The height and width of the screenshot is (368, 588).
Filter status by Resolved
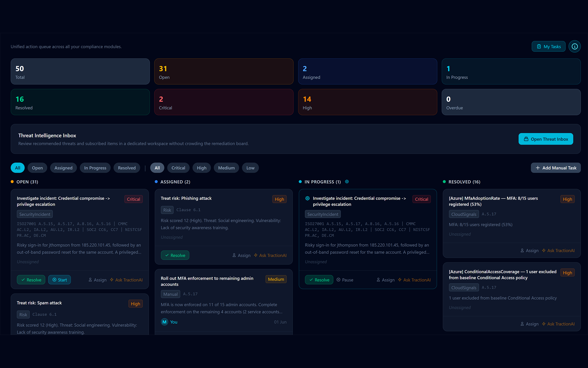pyautogui.click(x=127, y=168)
